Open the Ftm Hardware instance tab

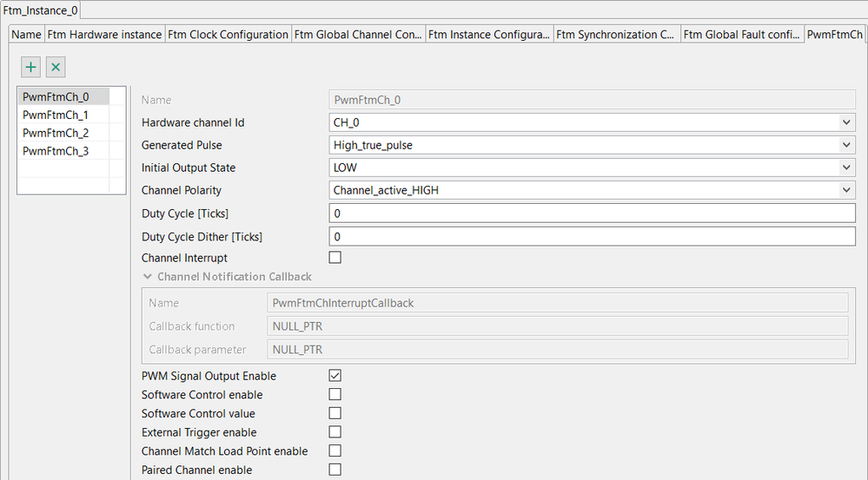coord(104,35)
